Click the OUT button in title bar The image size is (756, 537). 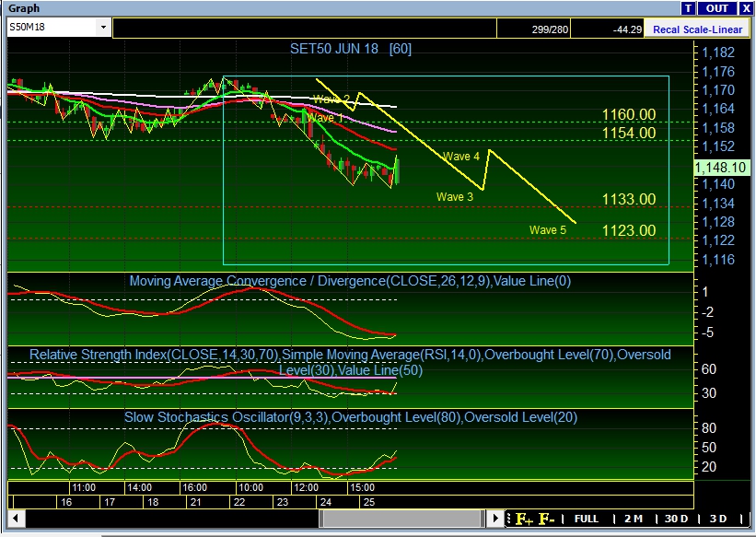coord(716,8)
